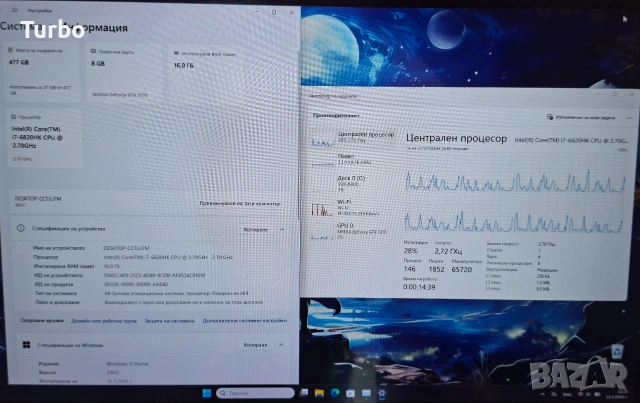The image size is (640, 403).
Task: Open the Settings hamburger navigation menu
Action: click(x=15, y=10)
